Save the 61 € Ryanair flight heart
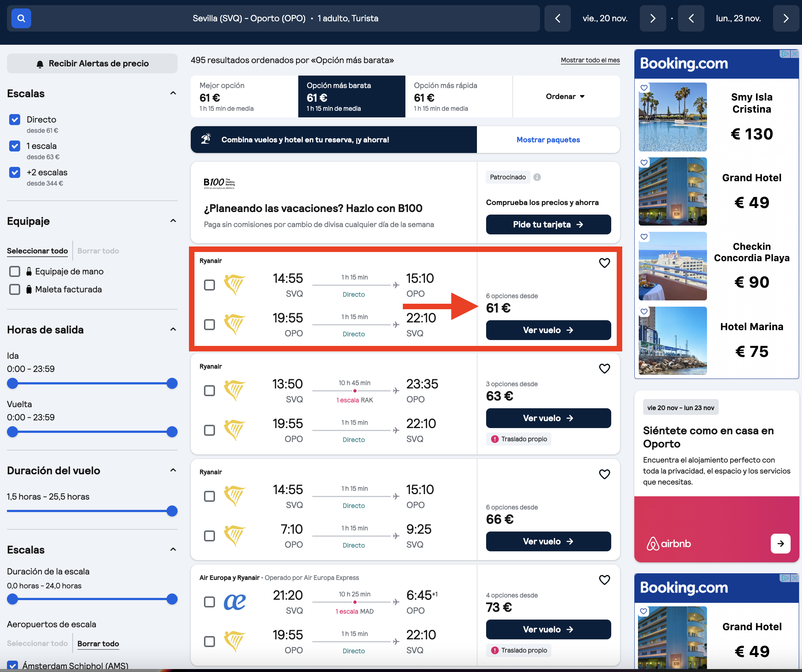802x672 pixels. click(x=604, y=263)
